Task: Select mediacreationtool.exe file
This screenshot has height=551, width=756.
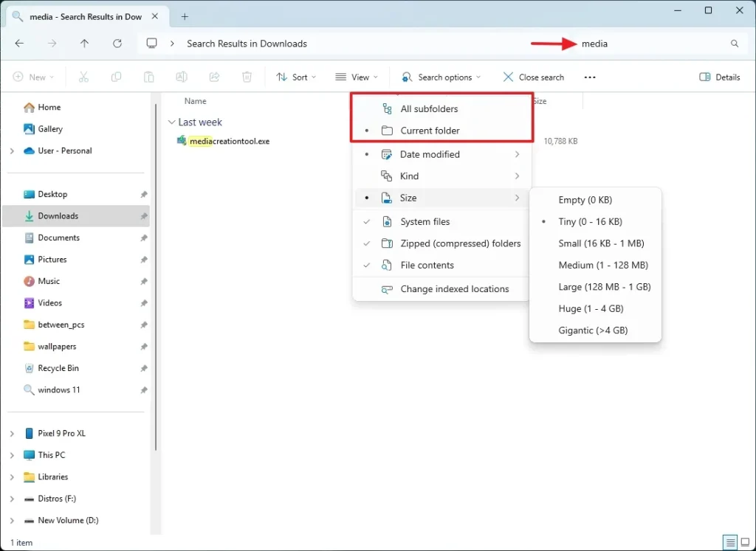Action: click(224, 141)
